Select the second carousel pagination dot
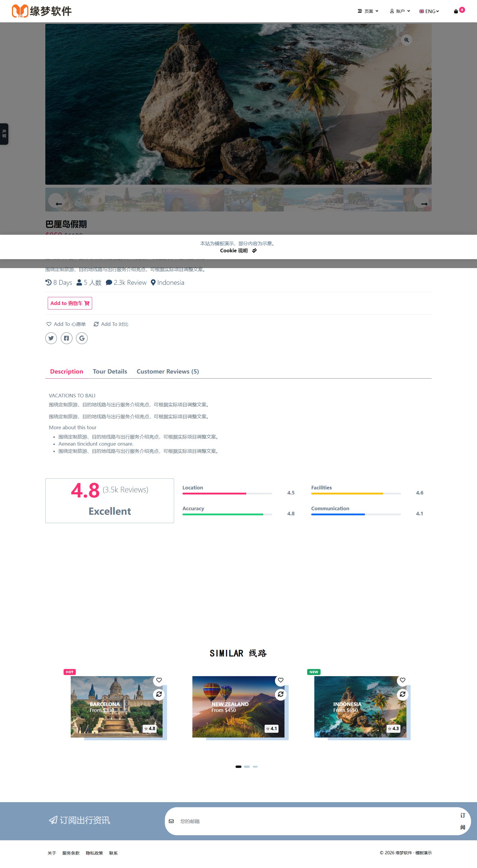Image resolution: width=477 pixels, height=868 pixels. point(247,767)
